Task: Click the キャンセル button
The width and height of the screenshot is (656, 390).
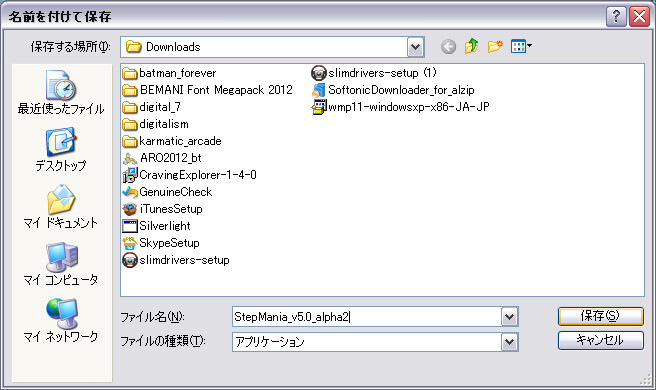Action: 600,340
